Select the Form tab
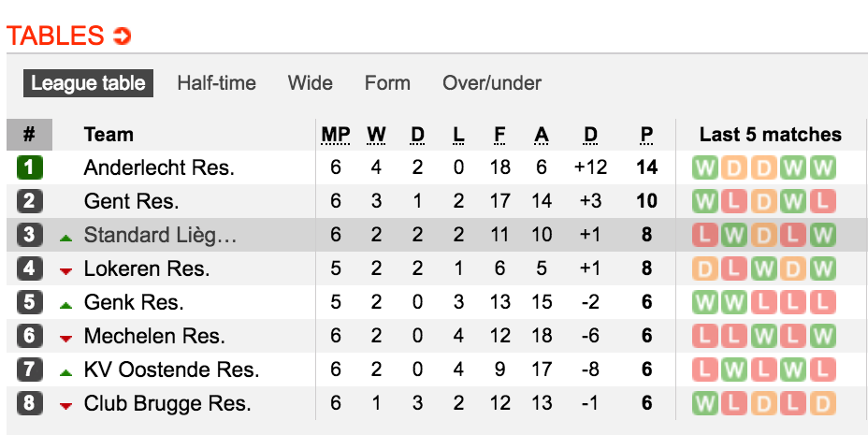The width and height of the screenshot is (868, 435). click(x=387, y=83)
